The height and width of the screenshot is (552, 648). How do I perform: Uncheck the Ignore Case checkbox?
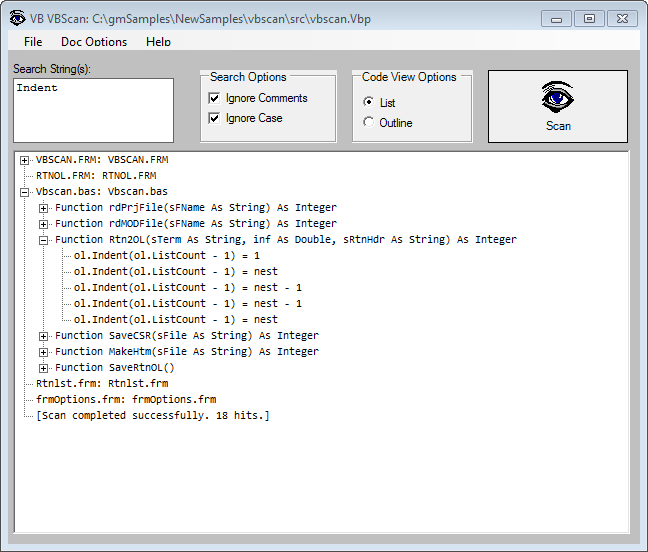point(214,118)
